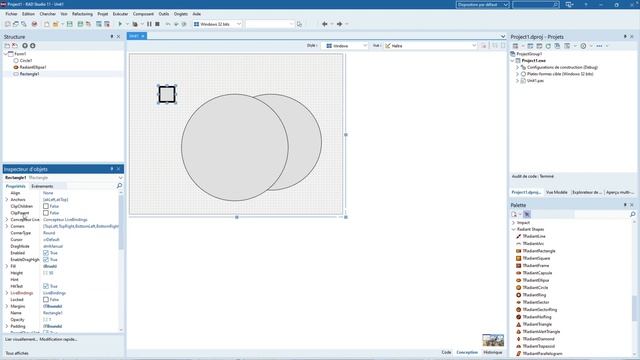Viewport: 640px width, 360px height.
Task: Choose TRadiantSectorRing in Palette
Action: click(540, 310)
